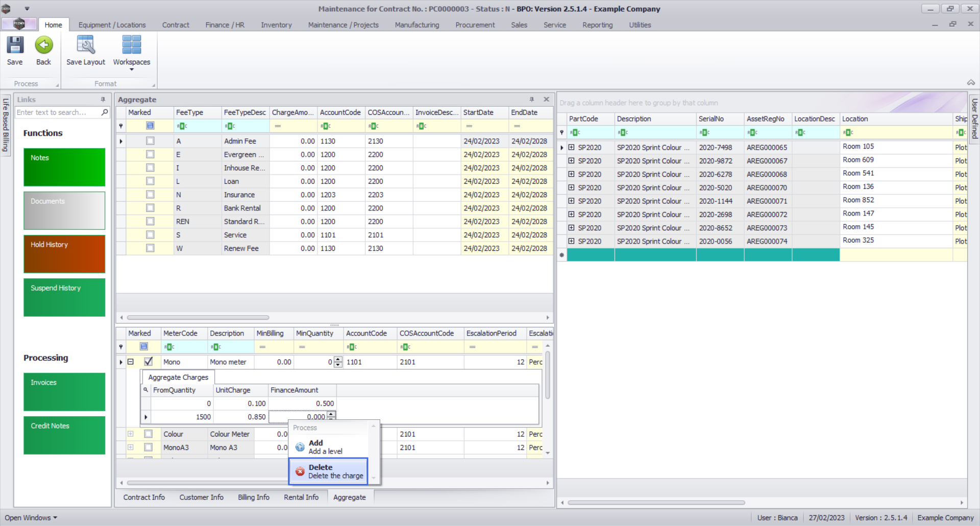Expand the Colour Meter row
This screenshot has width=980, height=526.
[131, 434]
